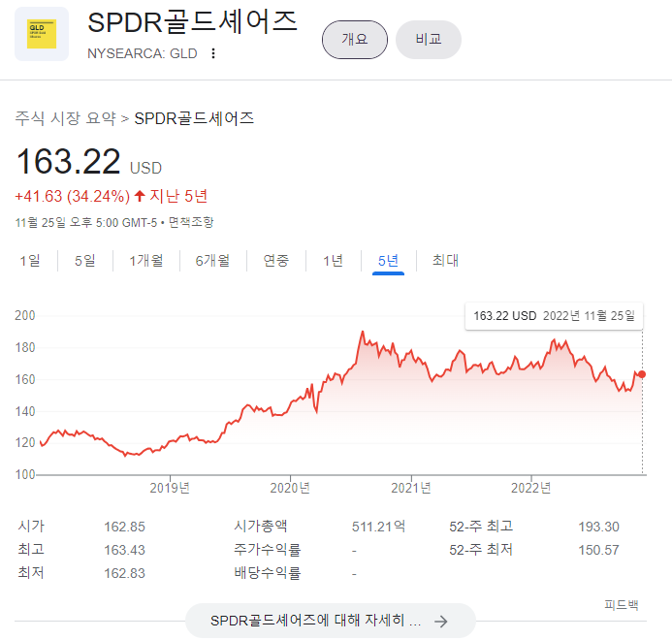Click the 시가 value 162.85
Viewport: 672px width, 640px height.
[x=125, y=527]
